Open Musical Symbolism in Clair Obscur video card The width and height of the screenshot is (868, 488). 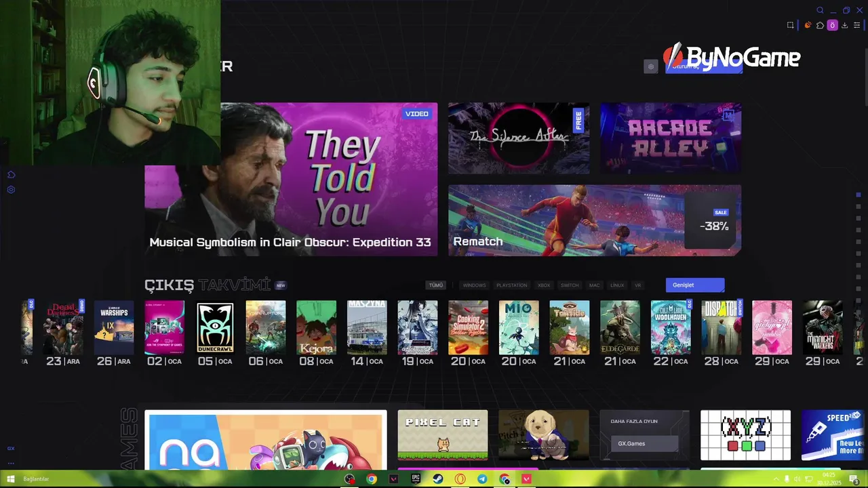(x=291, y=180)
